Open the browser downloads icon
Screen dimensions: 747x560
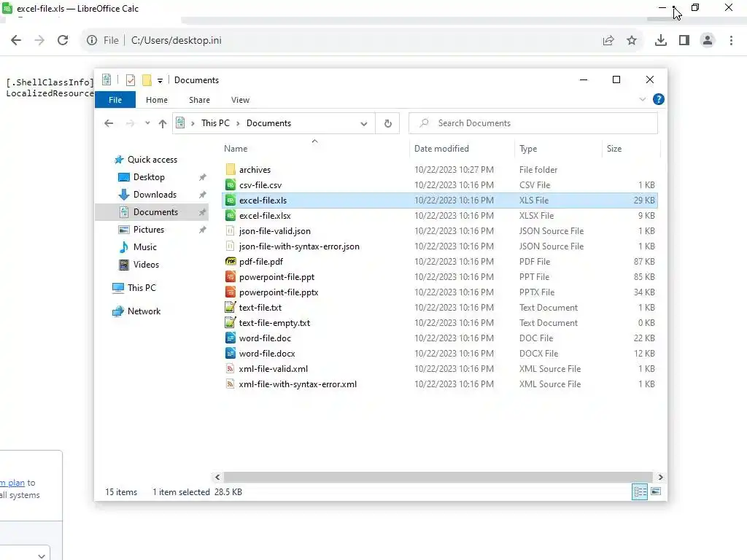(x=661, y=41)
